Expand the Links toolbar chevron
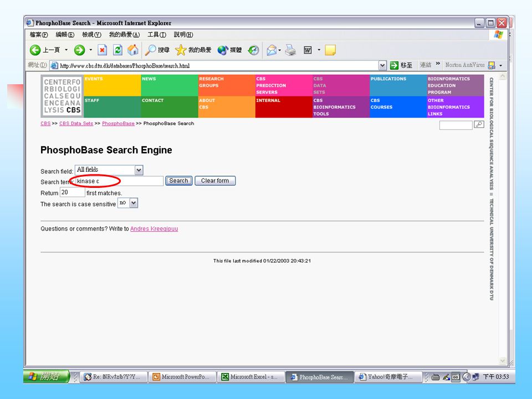Screen dimensions: 532x399 438,63
